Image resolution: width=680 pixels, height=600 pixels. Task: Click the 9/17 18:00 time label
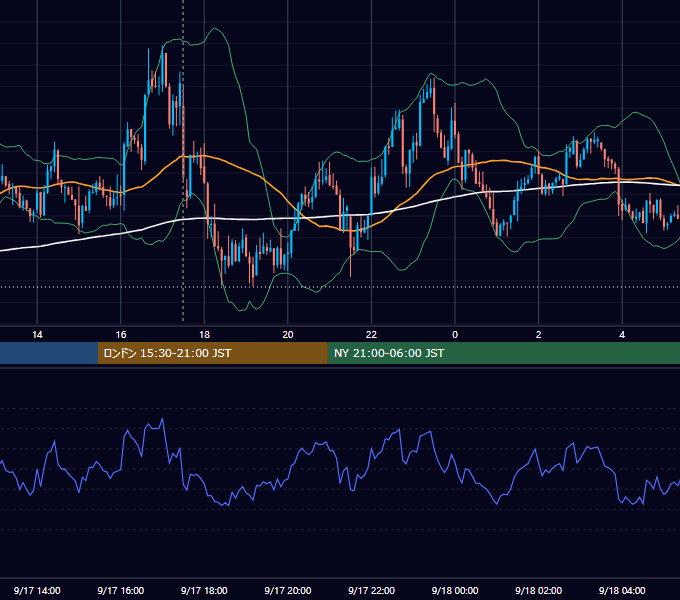(x=204, y=590)
